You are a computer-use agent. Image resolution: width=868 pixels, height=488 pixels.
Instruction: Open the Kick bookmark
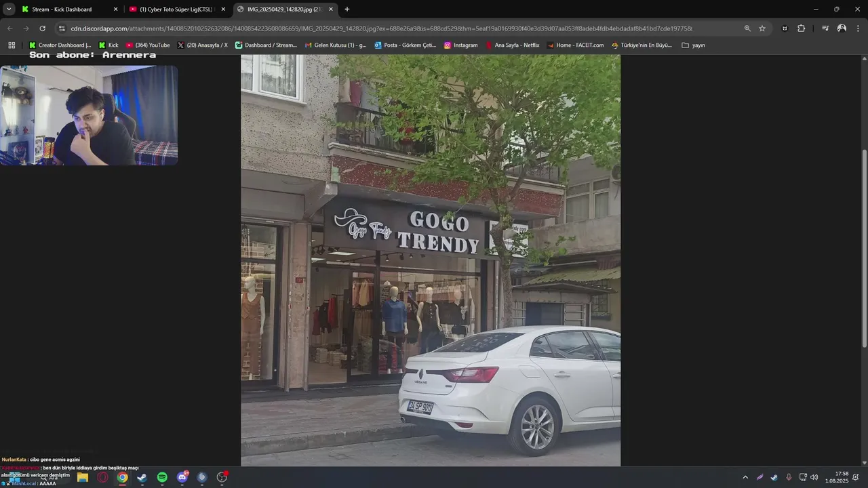108,45
